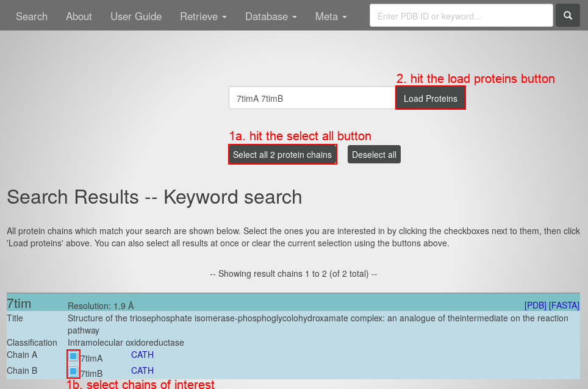Expand the Meta dropdown menu

pos(331,16)
